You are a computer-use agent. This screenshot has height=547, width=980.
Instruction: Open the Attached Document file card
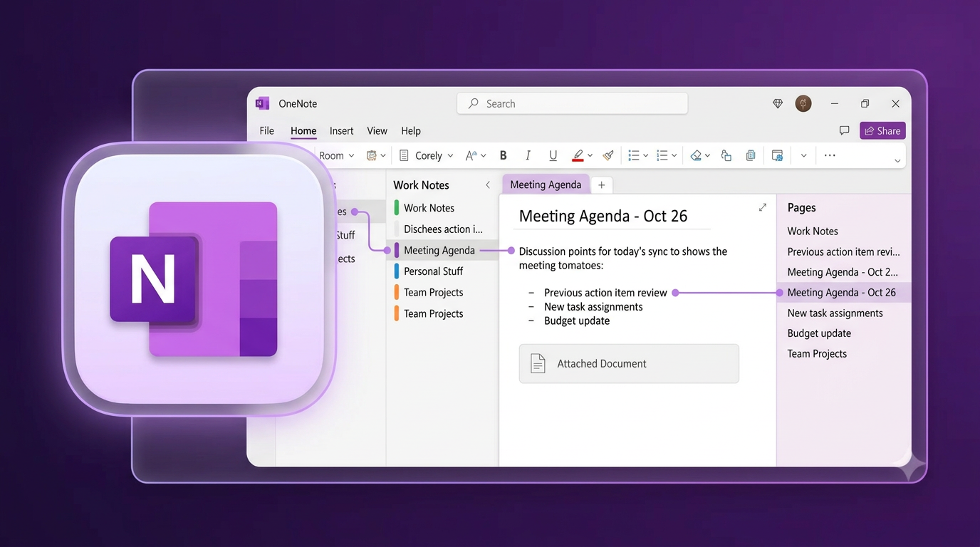coord(629,363)
